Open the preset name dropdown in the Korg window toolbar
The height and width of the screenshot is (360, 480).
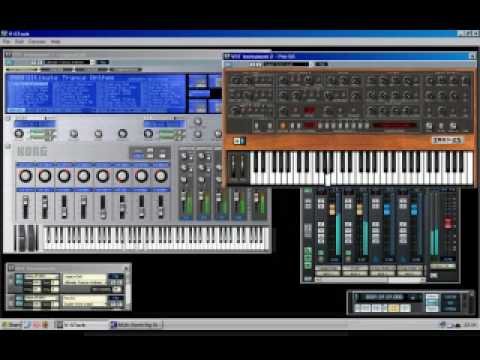click(x=67, y=62)
